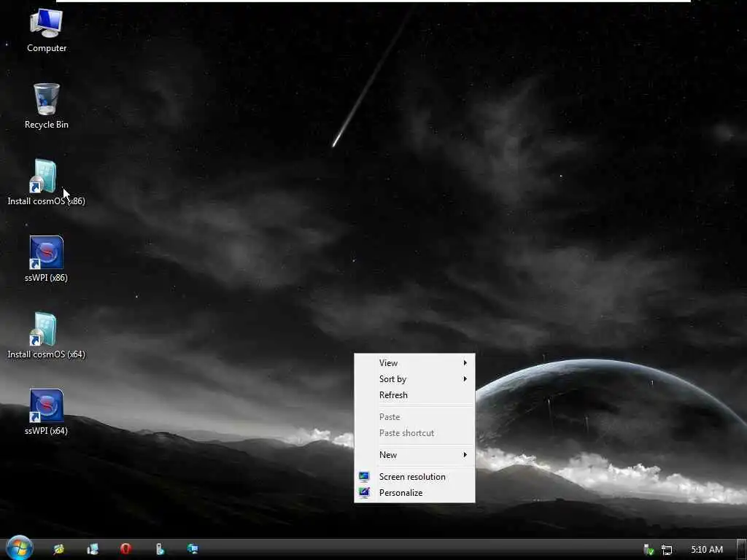Expand the New submenu
The image size is (747, 560).
click(414, 455)
